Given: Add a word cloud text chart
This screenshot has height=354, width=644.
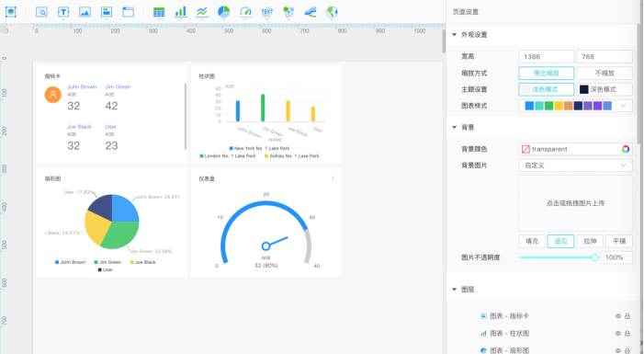Looking at the screenshot, I should coord(267,12).
